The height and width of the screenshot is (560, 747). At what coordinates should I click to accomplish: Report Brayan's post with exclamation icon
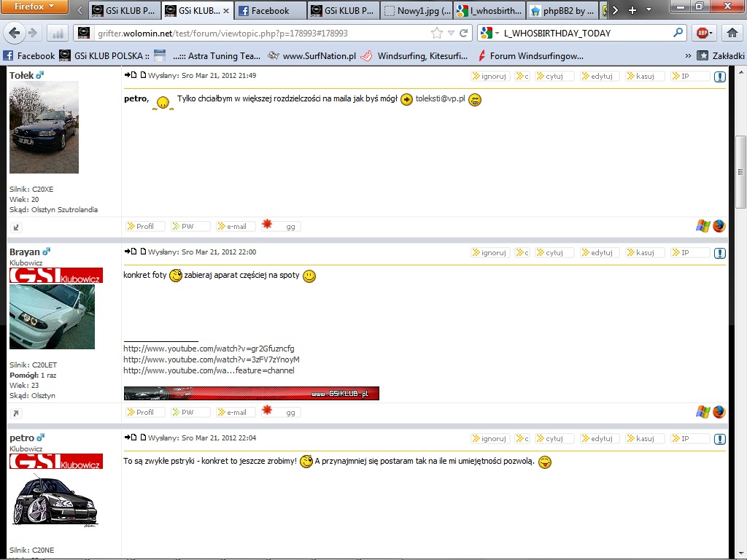pyautogui.click(x=720, y=253)
